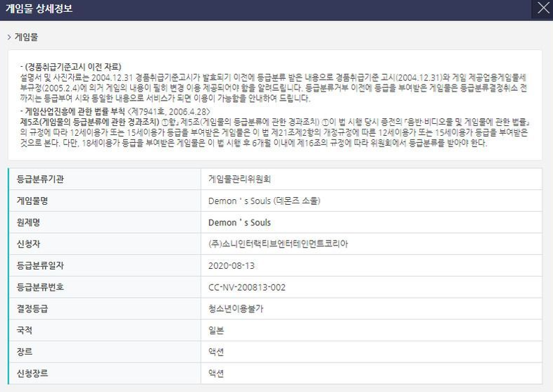Select Demon ' s Souls (데몬즈 소울) value

[x=264, y=201]
